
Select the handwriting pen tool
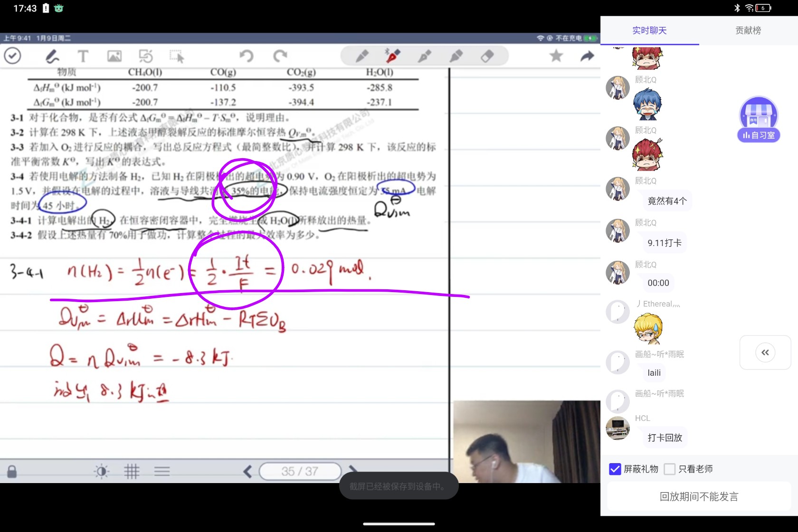click(52, 57)
